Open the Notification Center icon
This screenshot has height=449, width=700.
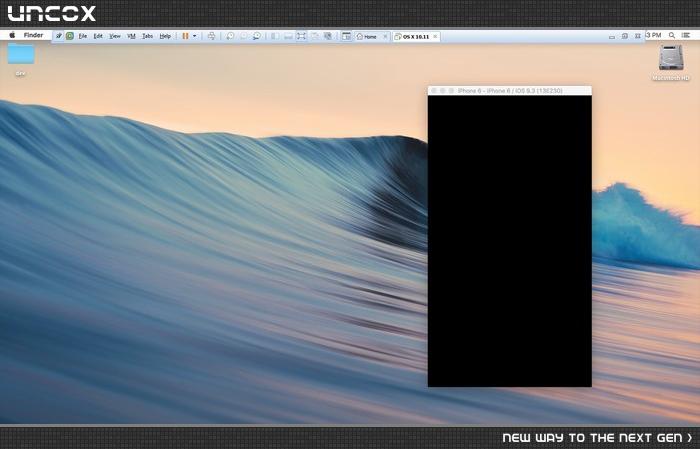pyautogui.click(x=685, y=35)
